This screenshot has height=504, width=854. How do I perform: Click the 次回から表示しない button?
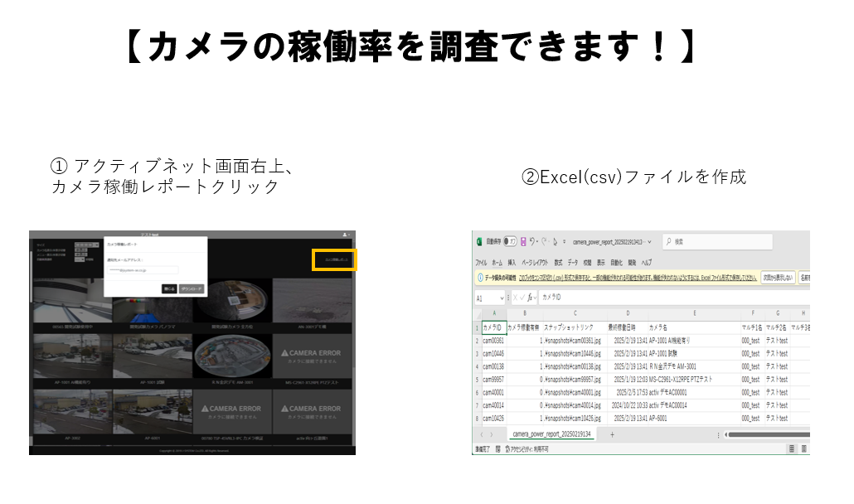778,278
